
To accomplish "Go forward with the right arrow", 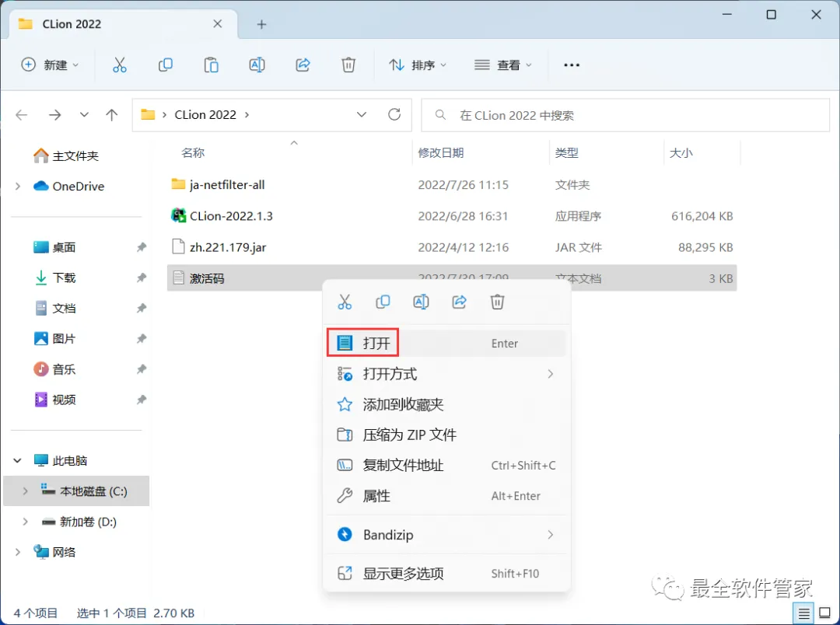I will [54, 114].
